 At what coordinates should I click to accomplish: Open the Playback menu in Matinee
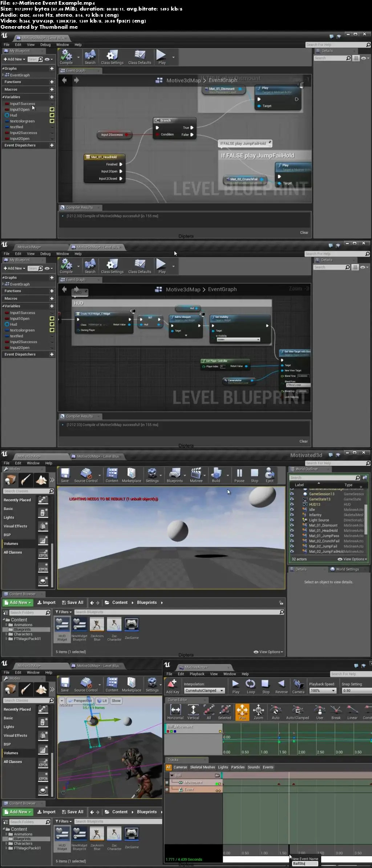197,674
